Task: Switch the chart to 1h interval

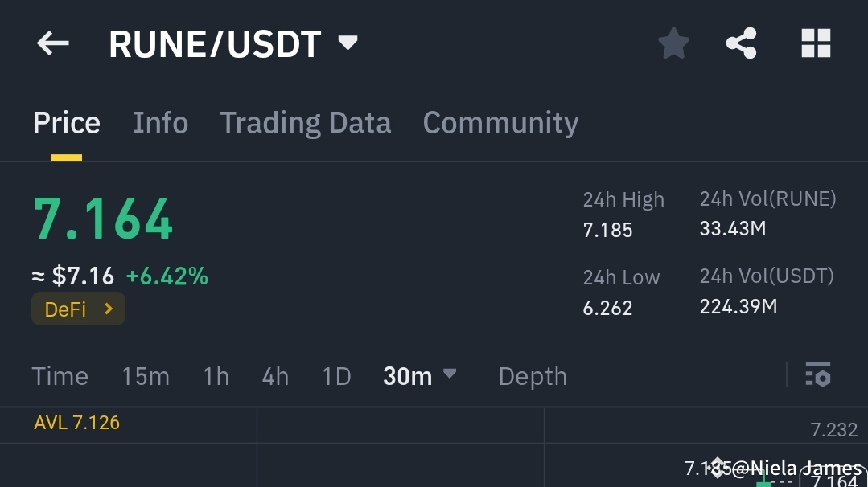Action: [x=215, y=375]
